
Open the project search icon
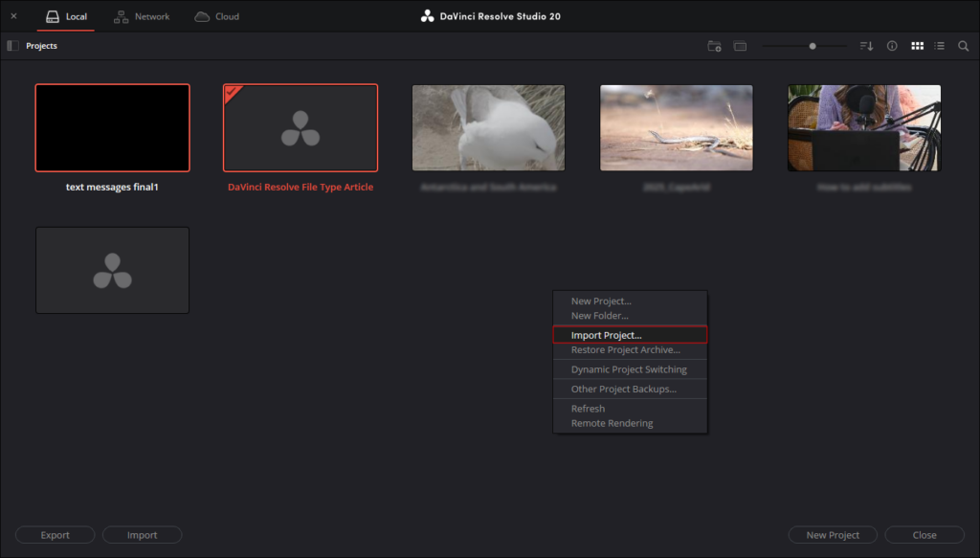tap(963, 46)
